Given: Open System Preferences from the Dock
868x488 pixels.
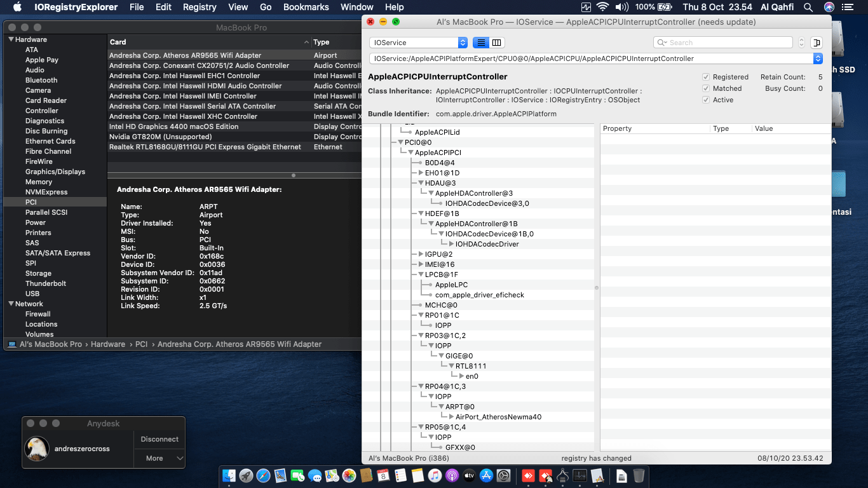Looking at the screenshot, I should click(x=504, y=475).
